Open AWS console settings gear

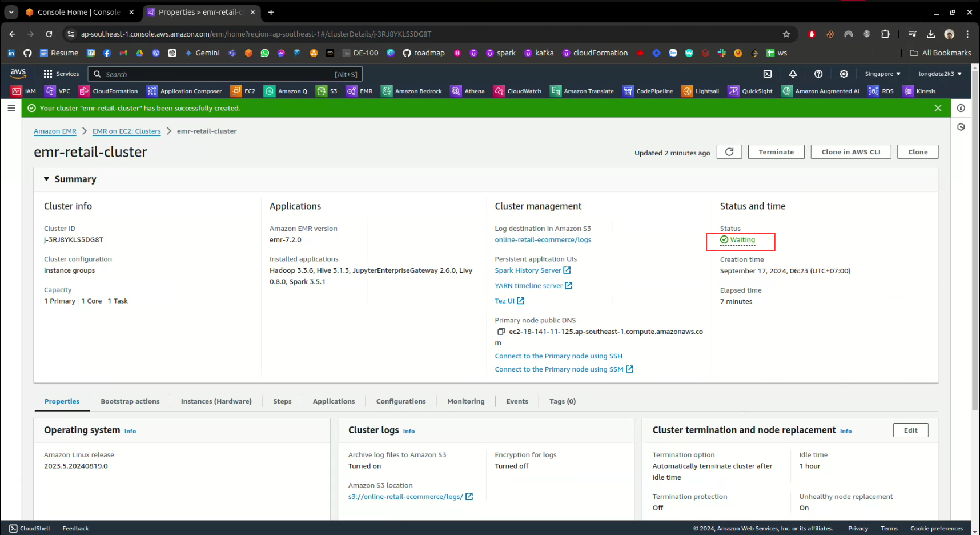tap(844, 74)
